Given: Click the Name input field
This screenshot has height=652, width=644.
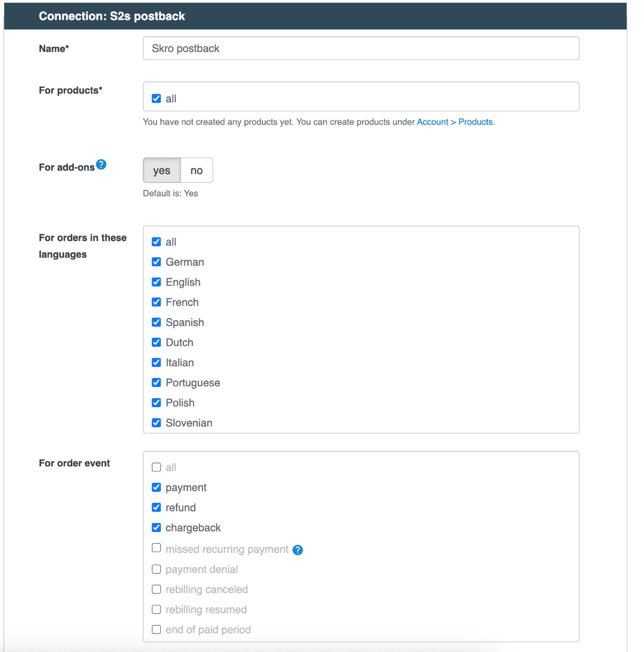Looking at the screenshot, I should point(361,49).
